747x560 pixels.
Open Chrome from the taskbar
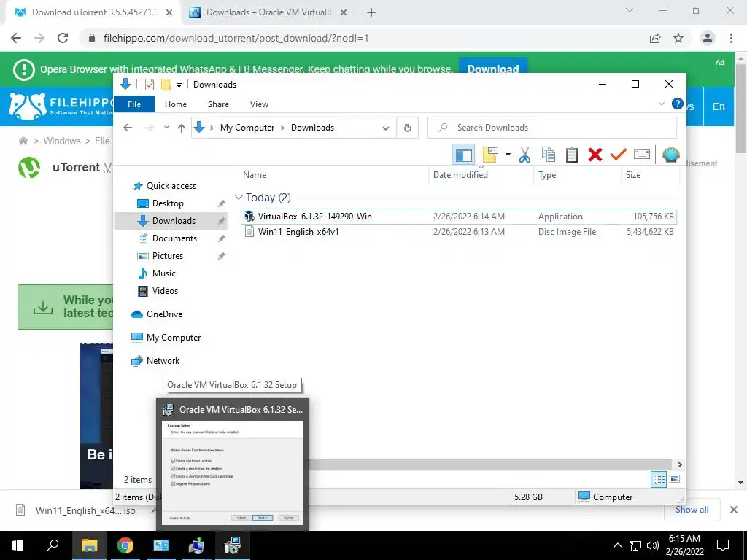(125, 545)
